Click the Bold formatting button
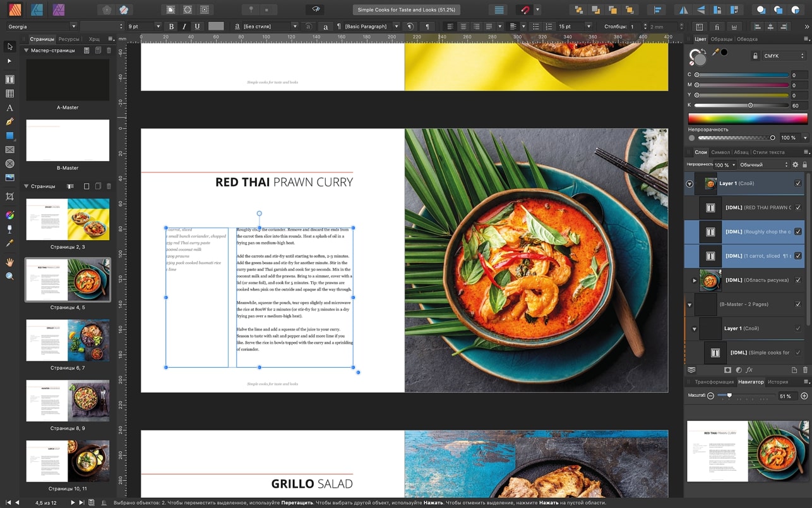This screenshot has height=508, width=812. (x=171, y=27)
